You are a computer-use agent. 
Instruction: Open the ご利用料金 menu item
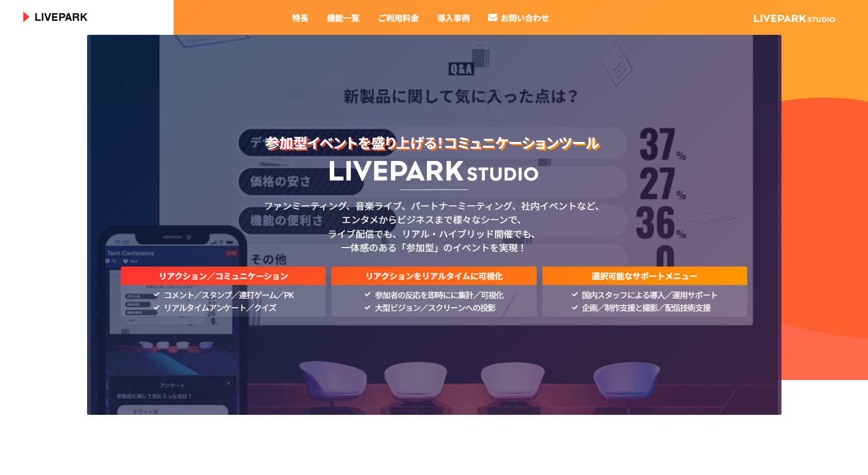pos(398,18)
